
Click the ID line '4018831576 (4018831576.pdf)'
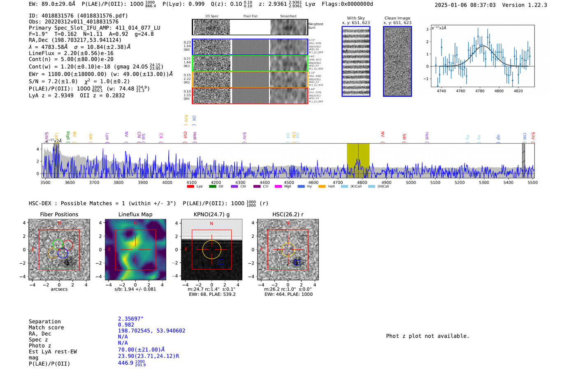(x=78, y=16)
